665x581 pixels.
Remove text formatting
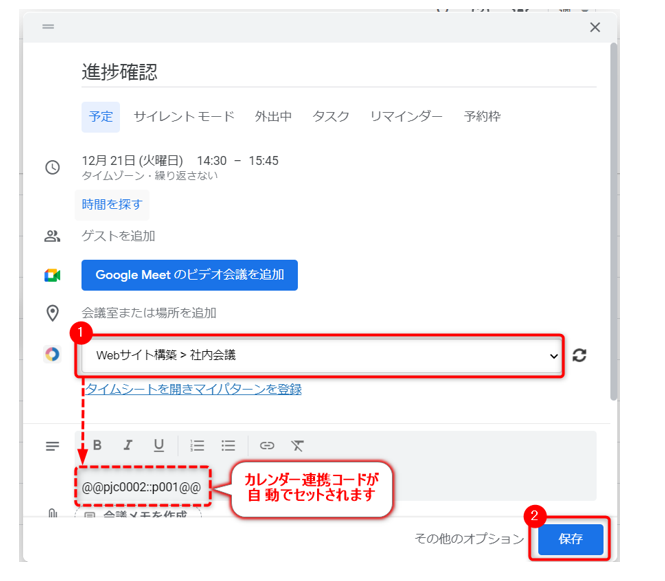[x=297, y=446]
